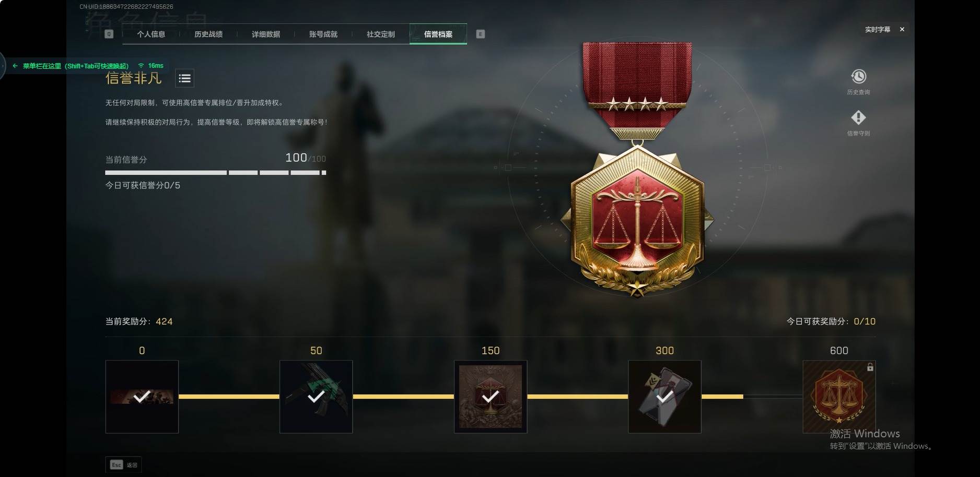Screen dimensions: 980x477
Task: Open the 信誉守则 rules diamond icon
Action: pyautogui.click(x=858, y=117)
